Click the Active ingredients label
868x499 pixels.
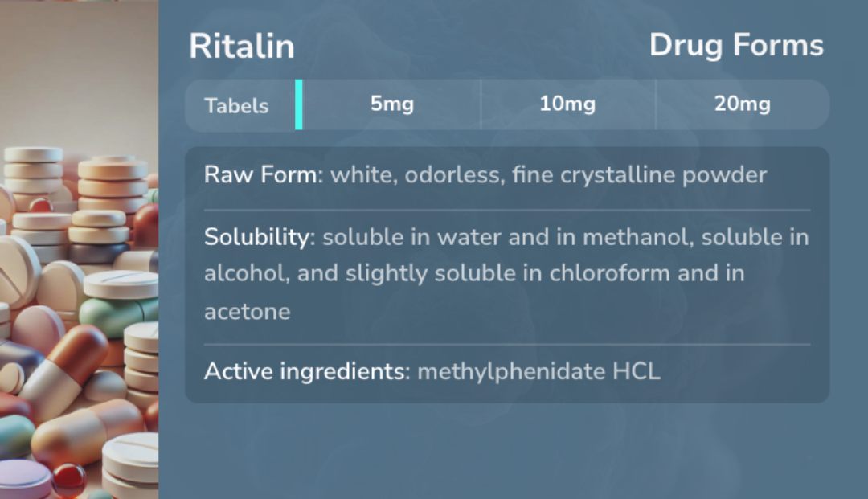tap(307, 371)
